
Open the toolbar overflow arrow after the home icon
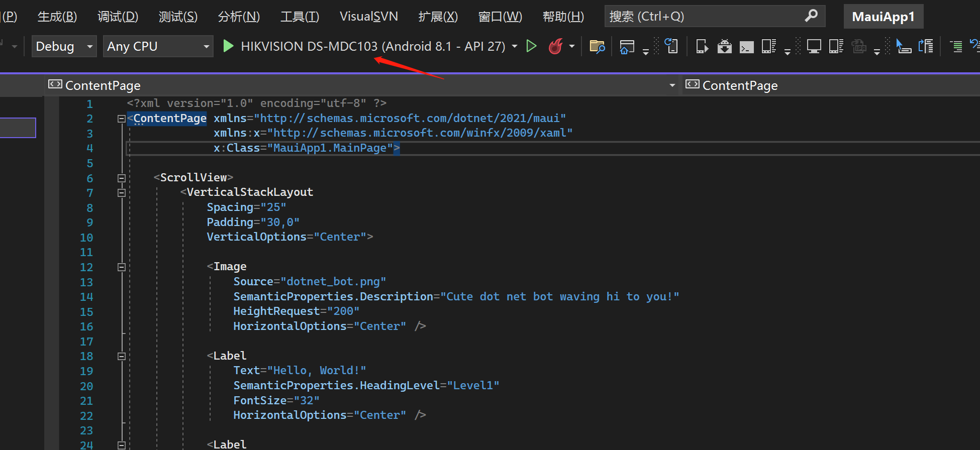click(645, 52)
